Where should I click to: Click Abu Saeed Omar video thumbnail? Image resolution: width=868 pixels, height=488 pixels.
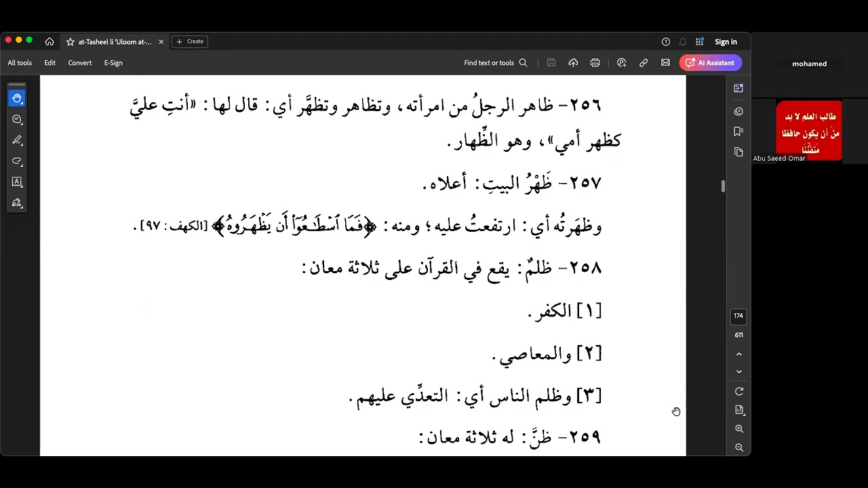pos(810,131)
